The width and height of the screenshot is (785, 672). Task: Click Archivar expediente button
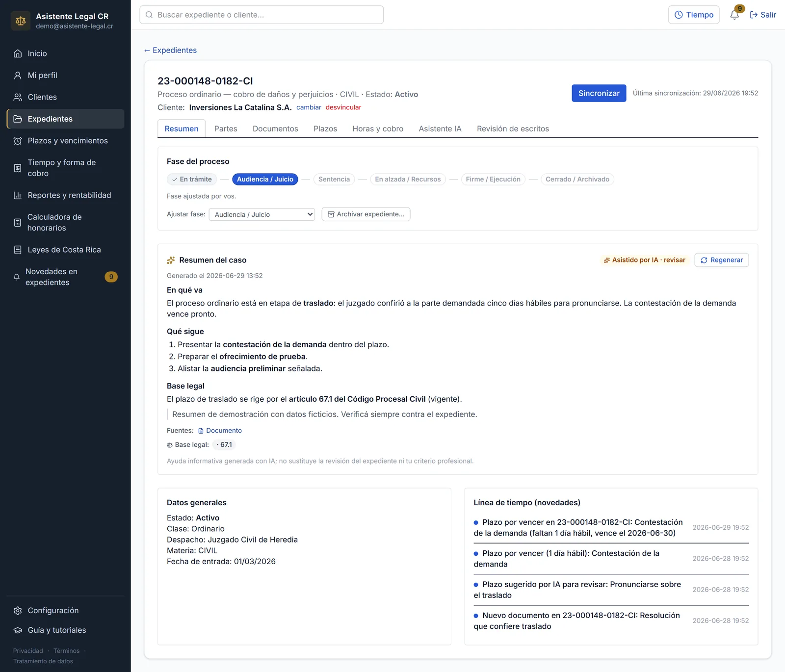point(366,214)
